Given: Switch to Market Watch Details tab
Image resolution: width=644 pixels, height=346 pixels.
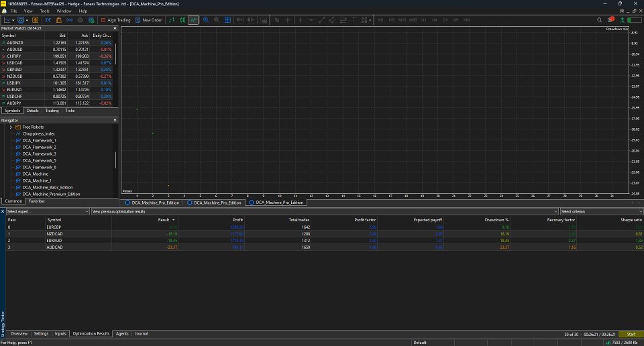Looking at the screenshot, I should [32, 111].
